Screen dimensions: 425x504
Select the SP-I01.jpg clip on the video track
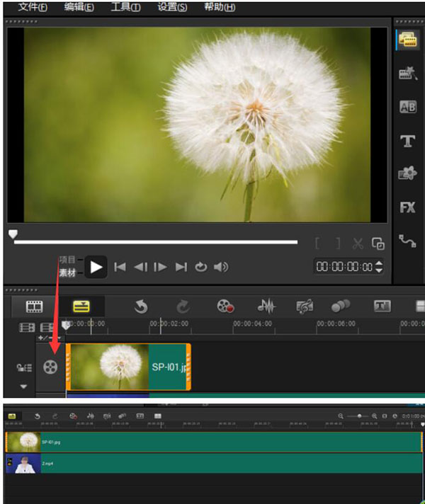point(128,367)
